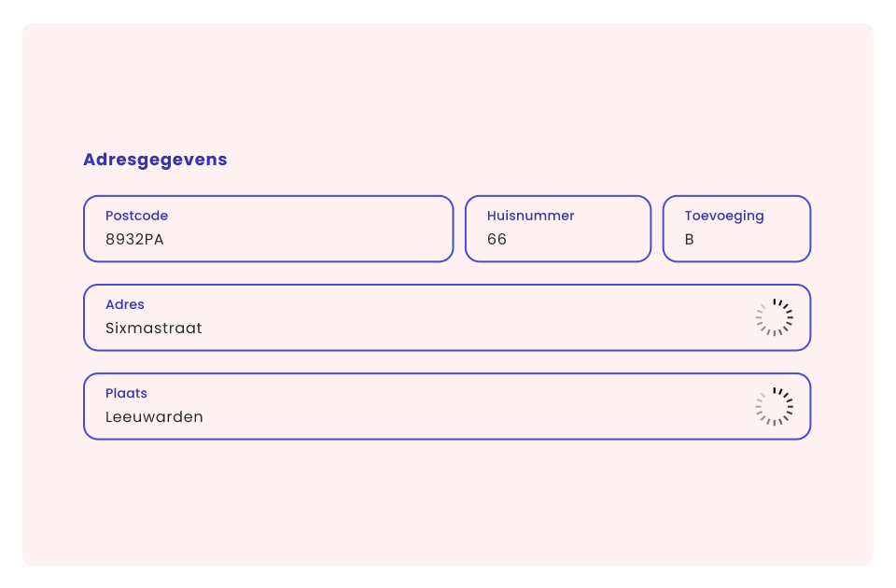This screenshot has height=588, width=896.
Task: Click the Adresgegevens heading
Action: coord(155,160)
